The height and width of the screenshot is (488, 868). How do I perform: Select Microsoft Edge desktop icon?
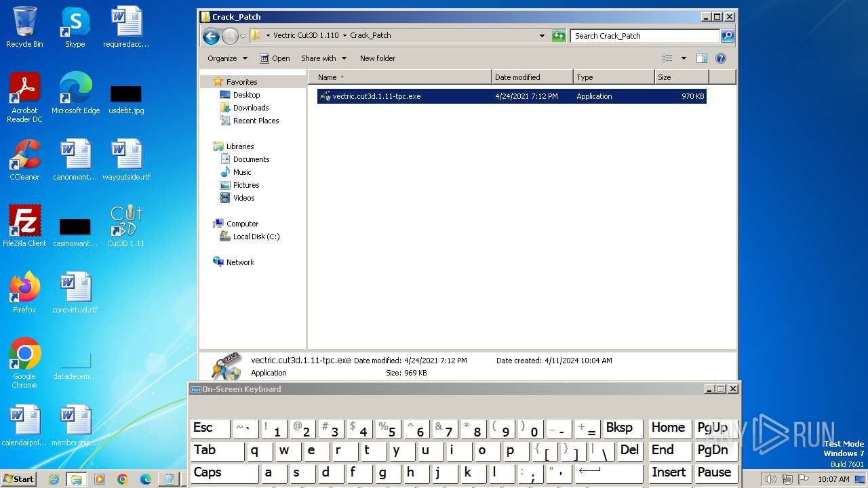click(75, 94)
